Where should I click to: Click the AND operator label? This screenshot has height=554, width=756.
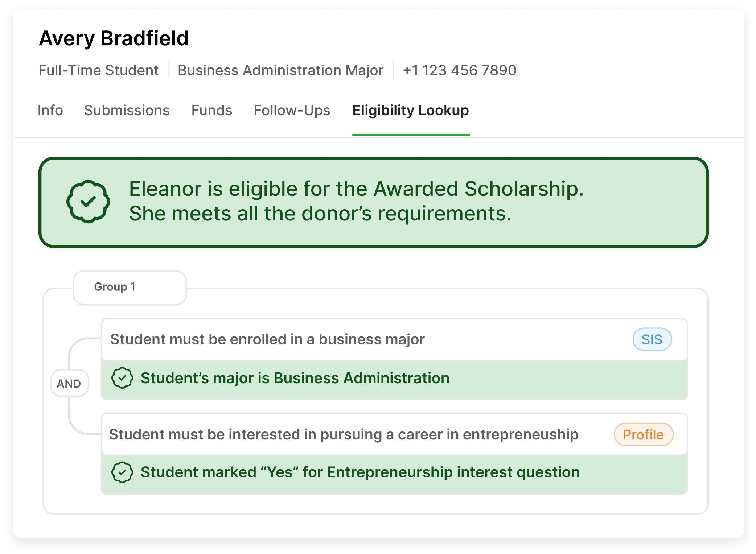click(69, 383)
